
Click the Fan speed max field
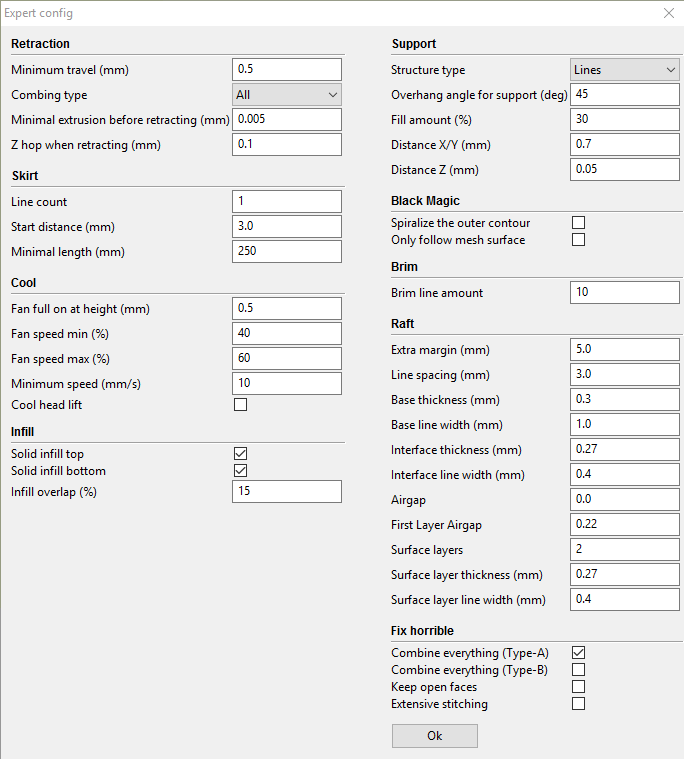tap(287, 358)
